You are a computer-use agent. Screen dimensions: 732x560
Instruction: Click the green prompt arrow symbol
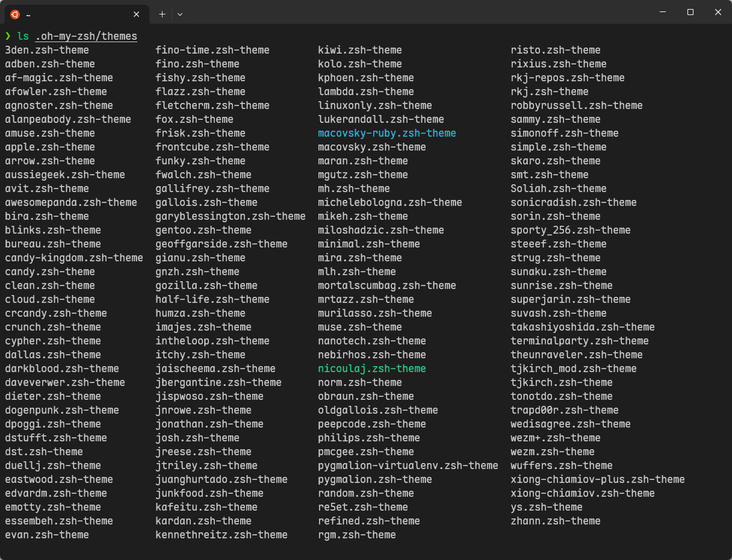(9, 36)
